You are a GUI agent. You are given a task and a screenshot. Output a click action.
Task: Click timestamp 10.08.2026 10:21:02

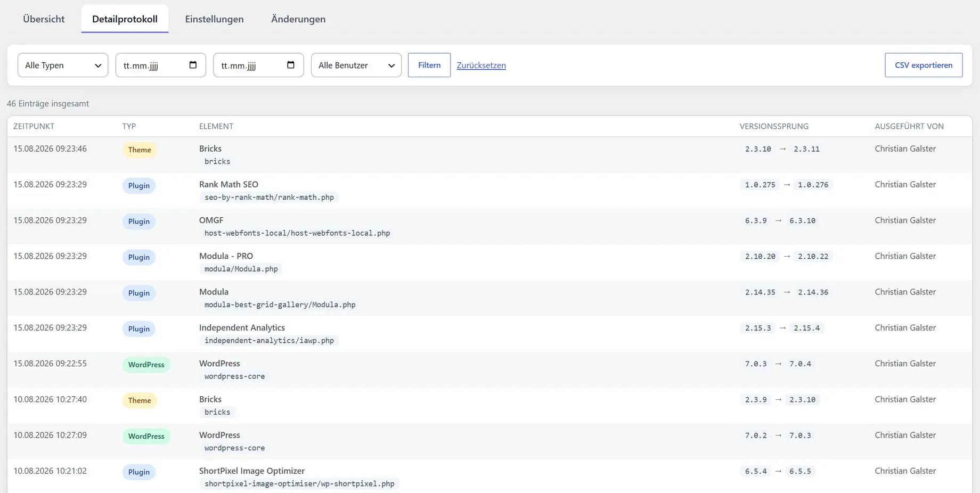(50, 471)
